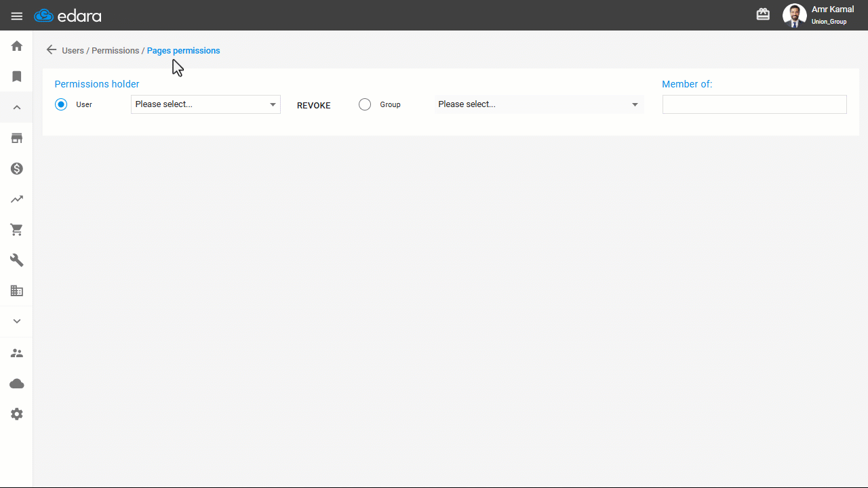Viewport: 868px width, 488px height.
Task: Click the Amr Kamal user name
Action: coord(833,9)
